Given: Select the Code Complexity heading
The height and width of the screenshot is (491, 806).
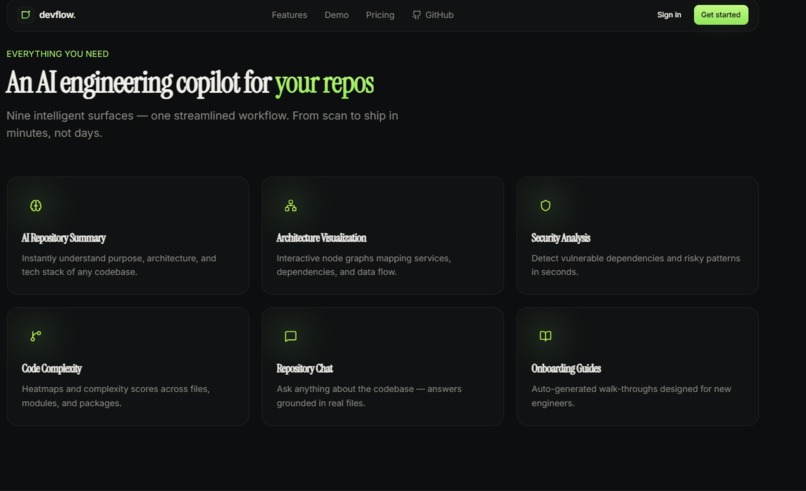Looking at the screenshot, I should point(51,369).
